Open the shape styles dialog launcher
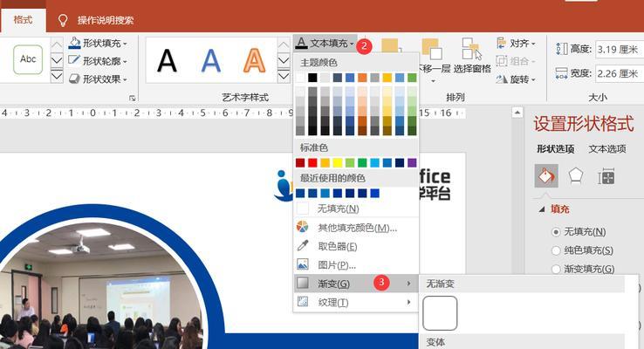644x349 pixels. (133, 98)
